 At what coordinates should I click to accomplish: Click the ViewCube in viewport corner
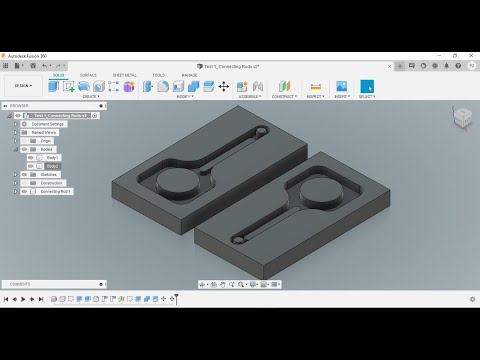point(463,117)
